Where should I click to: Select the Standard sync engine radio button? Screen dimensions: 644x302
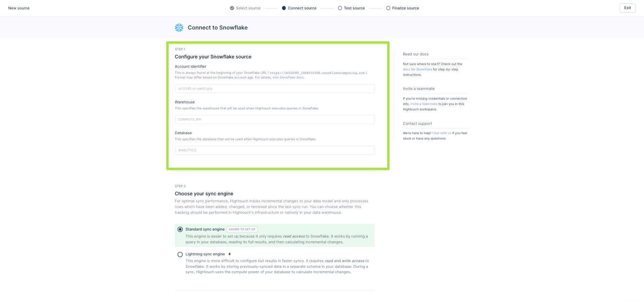180,230
